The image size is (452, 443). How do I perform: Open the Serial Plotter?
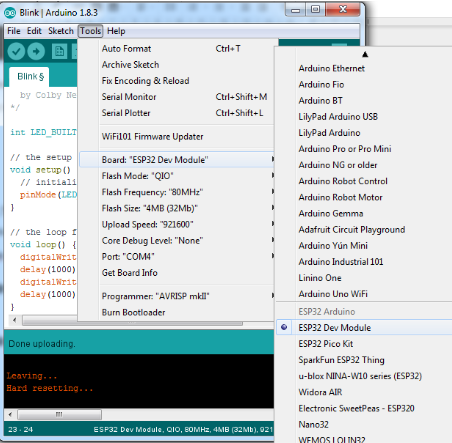[177, 113]
